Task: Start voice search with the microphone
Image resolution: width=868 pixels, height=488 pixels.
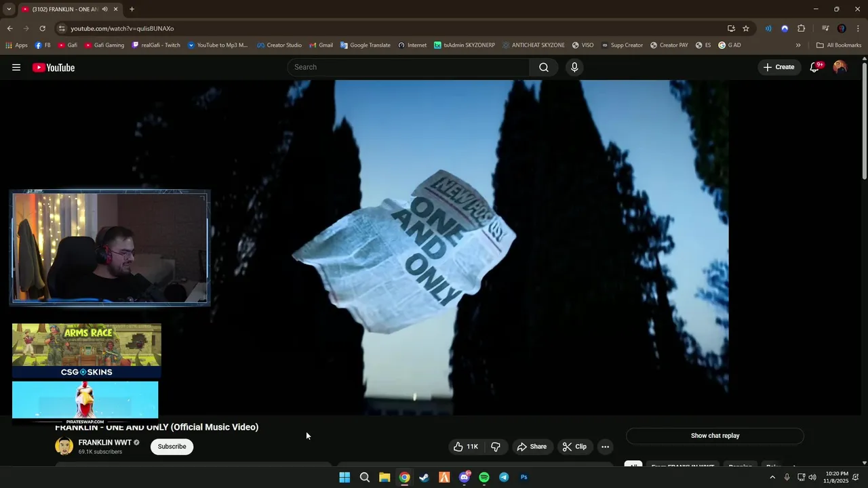Action: coord(574,67)
